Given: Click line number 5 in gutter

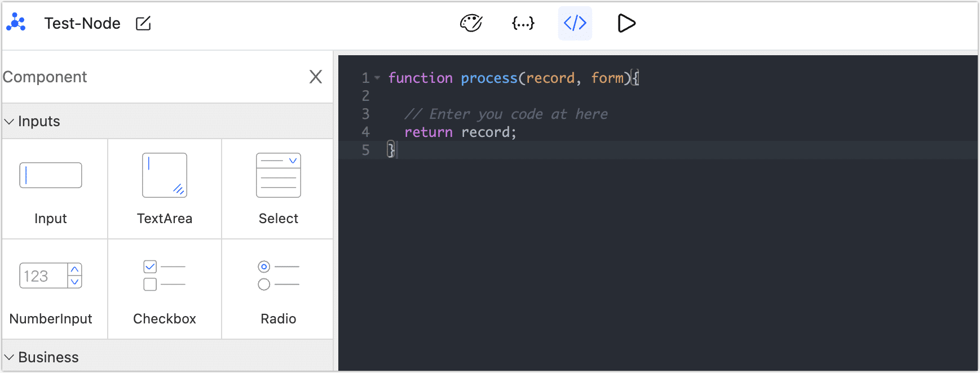Looking at the screenshot, I should pyautogui.click(x=365, y=150).
